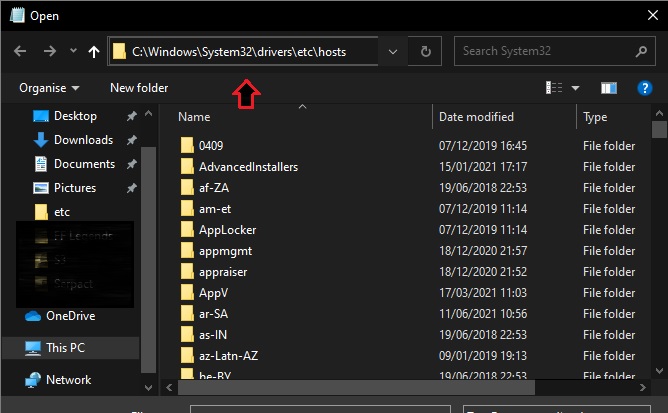Image resolution: width=668 pixels, height=413 pixels.
Task: Select the am-et folder
Action: click(215, 209)
